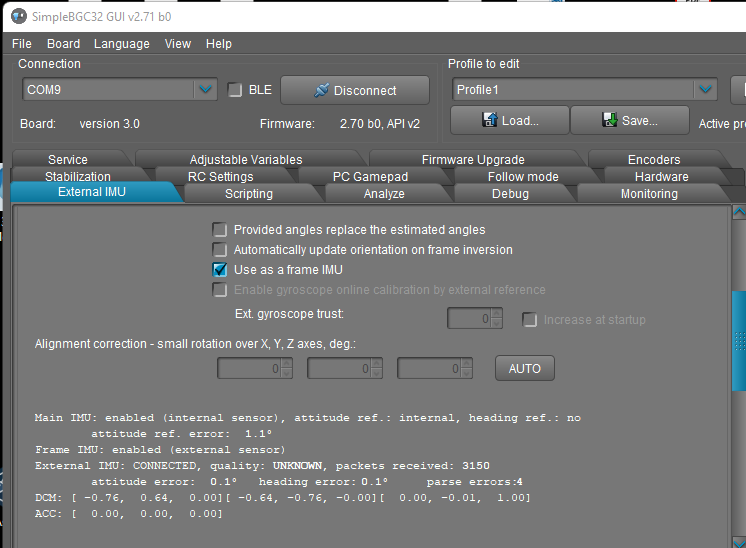Open the File menu
The height and width of the screenshot is (548, 746).
(22, 44)
